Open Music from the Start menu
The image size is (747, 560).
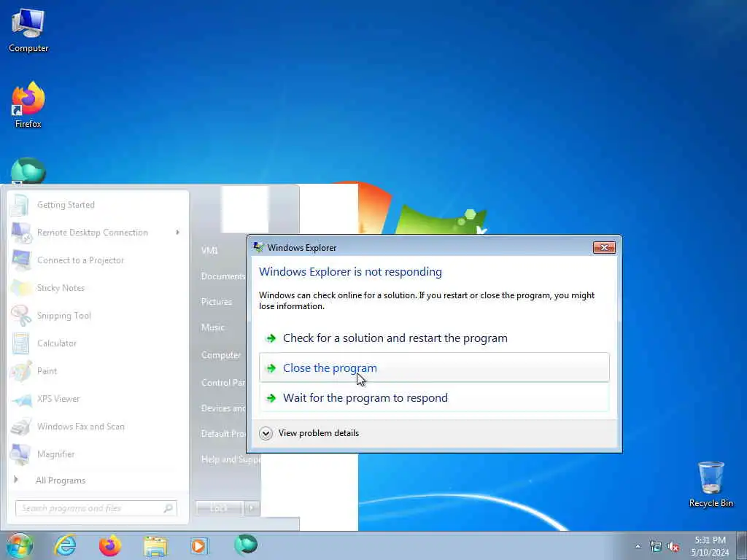[212, 327]
